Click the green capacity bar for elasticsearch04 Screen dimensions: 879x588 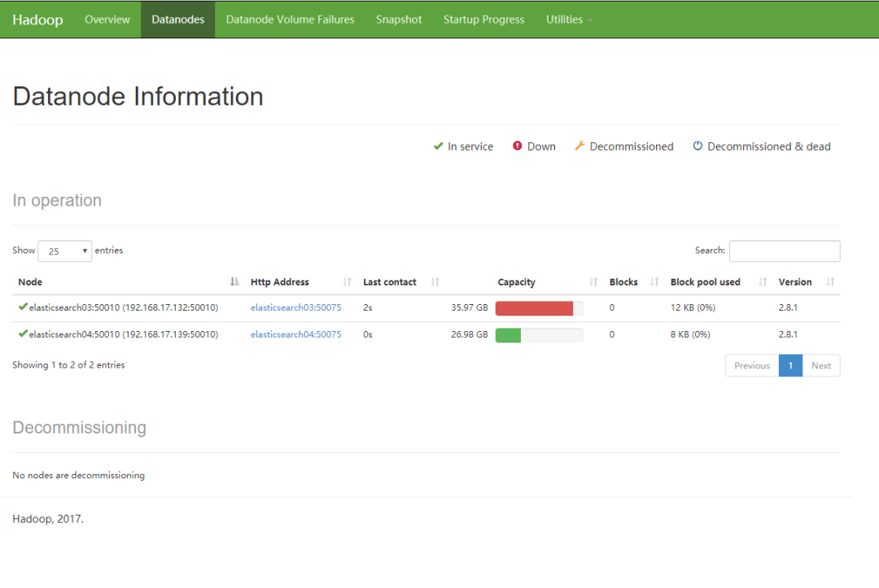(508, 335)
